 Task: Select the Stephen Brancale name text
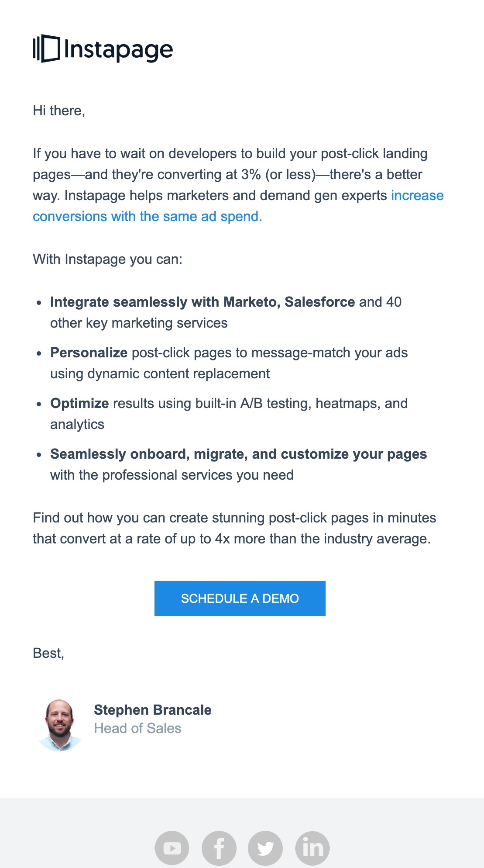[153, 710]
